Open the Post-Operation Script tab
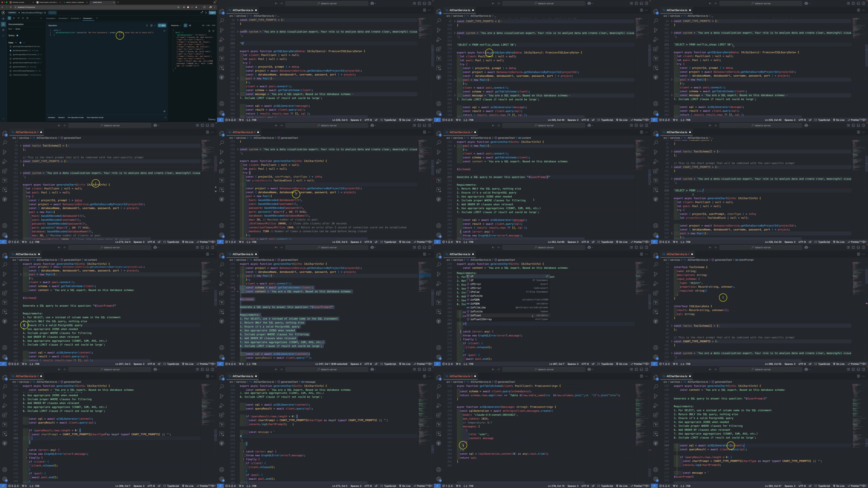 [95, 118]
